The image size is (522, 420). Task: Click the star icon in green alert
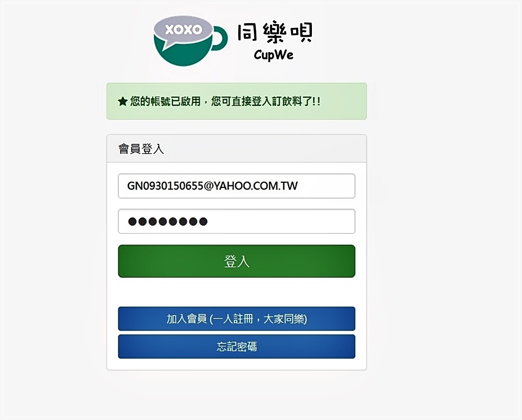[x=122, y=101]
